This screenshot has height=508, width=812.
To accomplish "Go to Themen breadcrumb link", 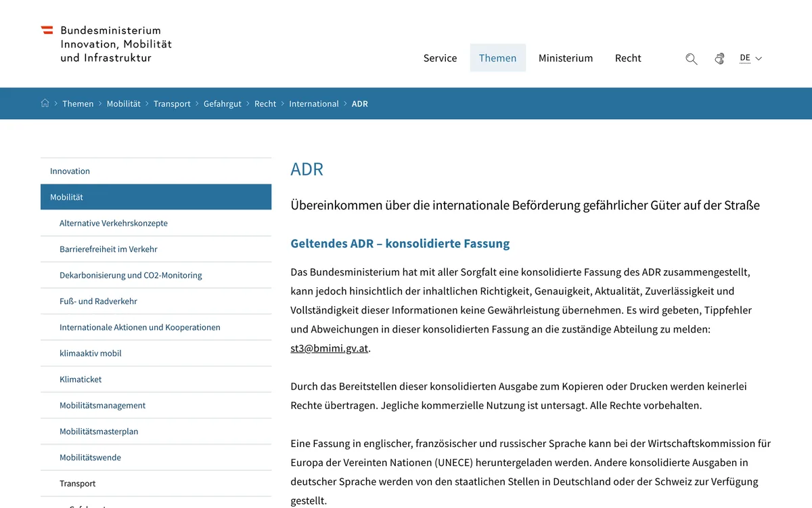I will (78, 104).
